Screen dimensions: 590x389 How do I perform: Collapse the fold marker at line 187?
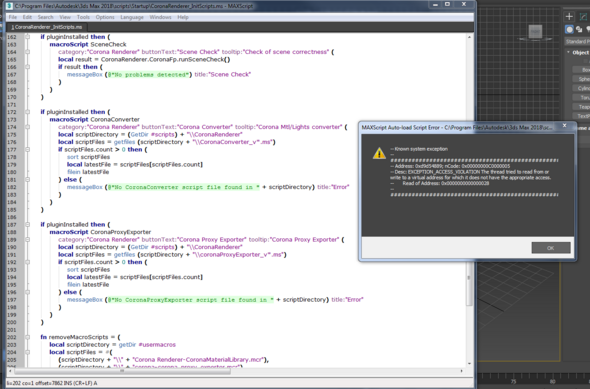pyautogui.click(x=27, y=225)
